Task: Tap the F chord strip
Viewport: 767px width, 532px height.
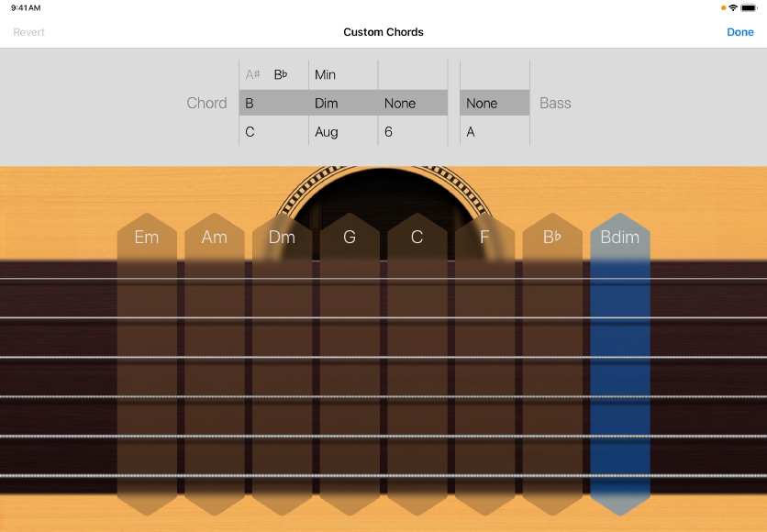Action: coord(484,238)
